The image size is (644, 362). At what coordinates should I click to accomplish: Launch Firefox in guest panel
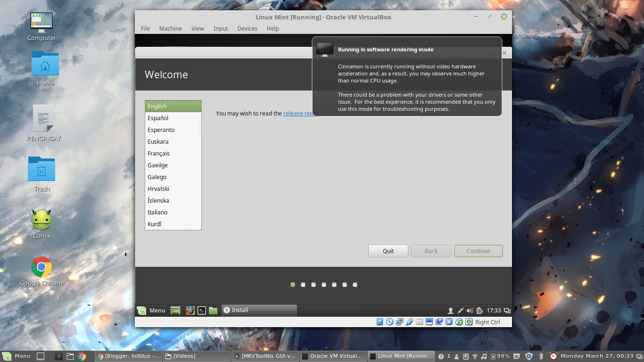(190, 310)
